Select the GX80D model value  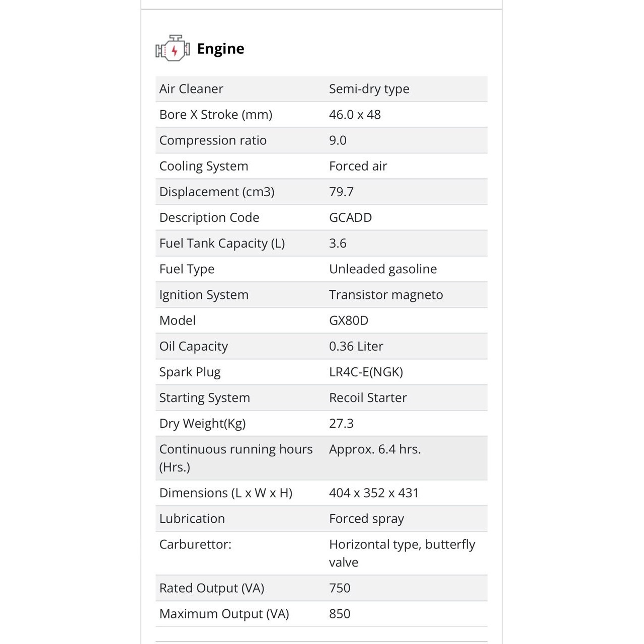tap(349, 320)
